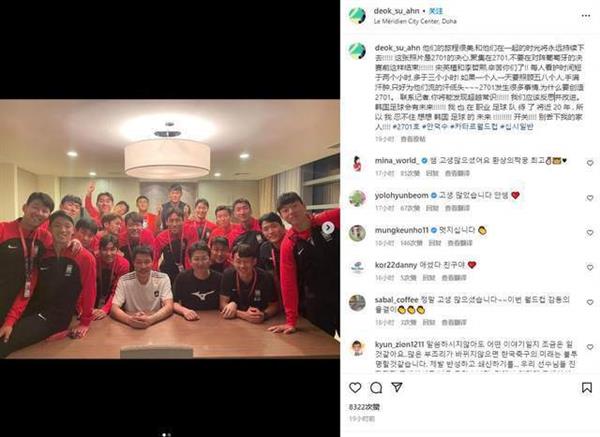Go to next photo with arrow
This screenshot has height=437, width=600.
click(x=328, y=228)
